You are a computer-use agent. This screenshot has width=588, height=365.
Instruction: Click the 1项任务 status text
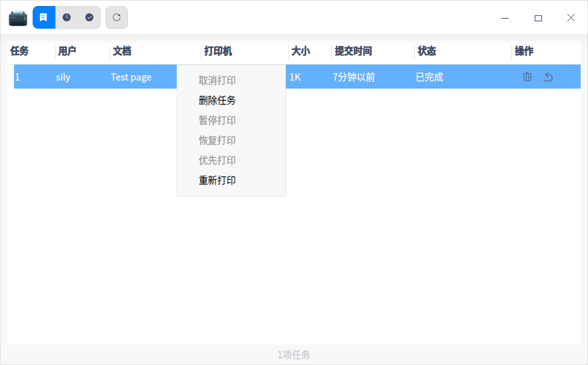click(x=294, y=354)
